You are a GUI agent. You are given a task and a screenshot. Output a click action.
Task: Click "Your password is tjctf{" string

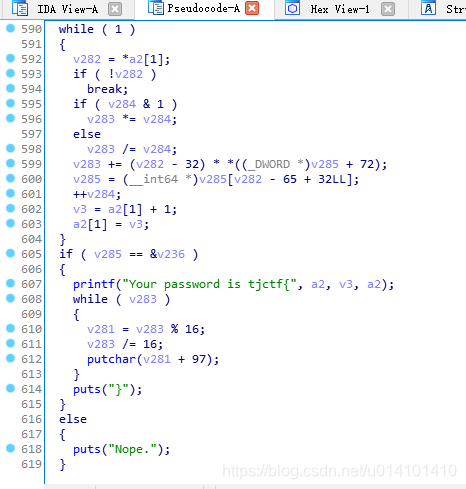(x=209, y=284)
